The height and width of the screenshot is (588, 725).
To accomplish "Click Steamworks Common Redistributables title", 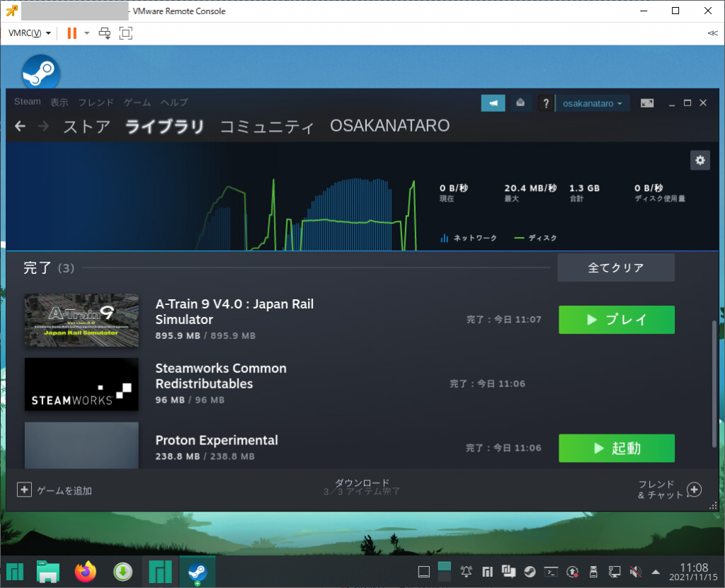I will coord(221,376).
